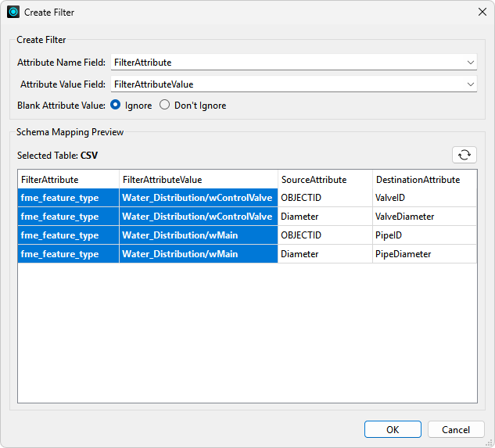Click first Water_Distribution/wControlValve cell
The height and width of the screenshot is (448, 495).
tap(198, 198)
